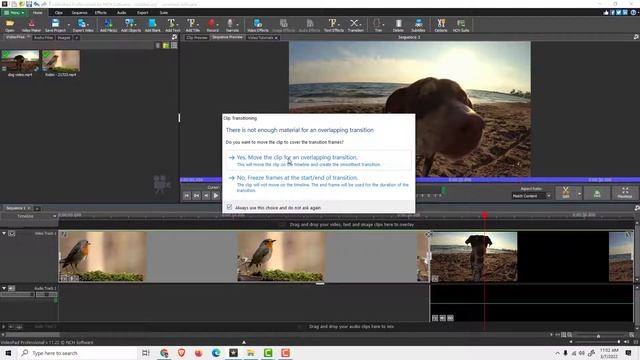Viewport: 640px width, 360px height.
Task: Open Microsoft Edge from the taskbar
Action: 216,353
